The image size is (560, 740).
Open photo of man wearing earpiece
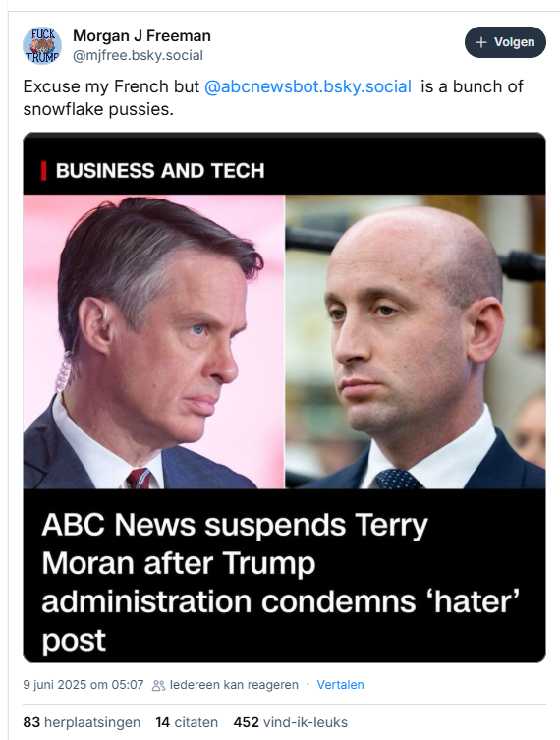coord(154,342)
